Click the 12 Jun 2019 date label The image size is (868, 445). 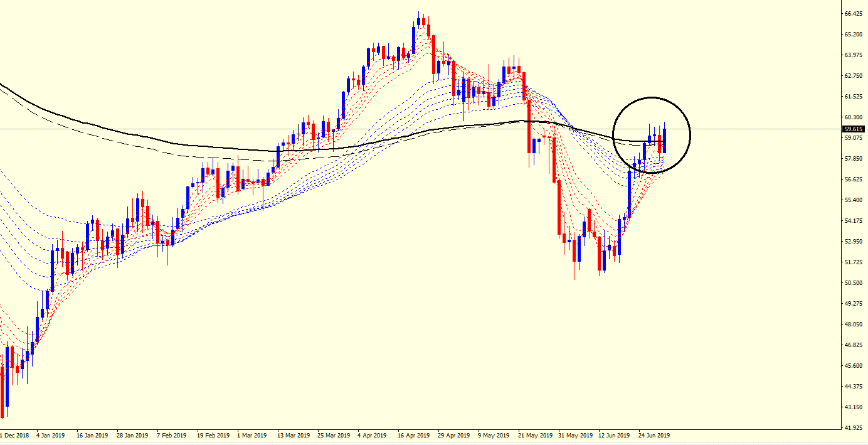(x=615, y=435)
